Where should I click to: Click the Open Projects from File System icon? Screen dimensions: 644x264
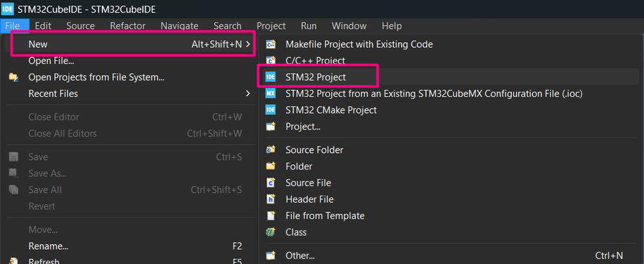14,77
